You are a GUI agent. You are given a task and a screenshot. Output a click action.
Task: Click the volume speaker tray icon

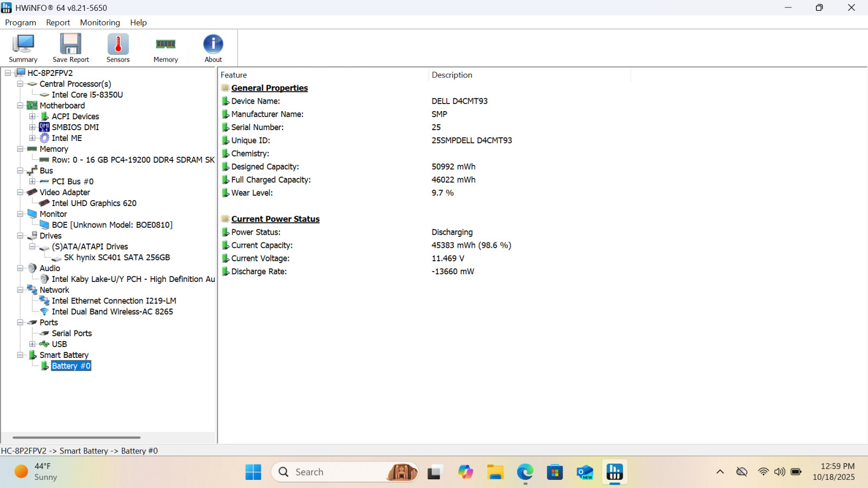(x=780, y=472)
